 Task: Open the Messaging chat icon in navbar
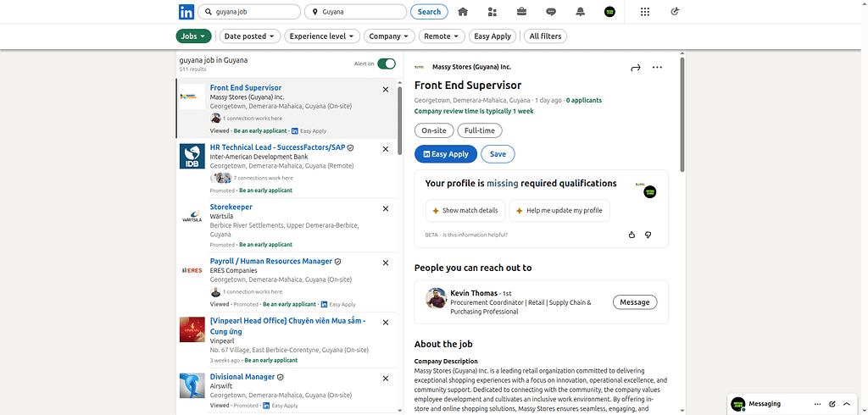click(x=551, y=12)
